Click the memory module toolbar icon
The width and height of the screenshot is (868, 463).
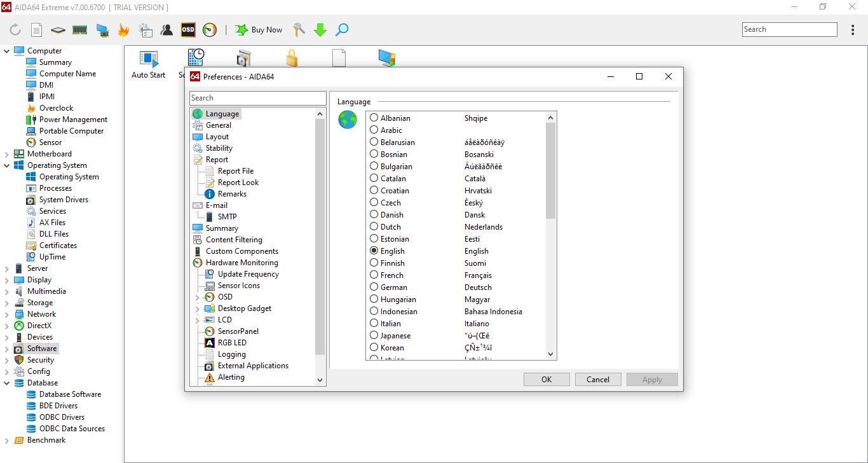[79, 29]
